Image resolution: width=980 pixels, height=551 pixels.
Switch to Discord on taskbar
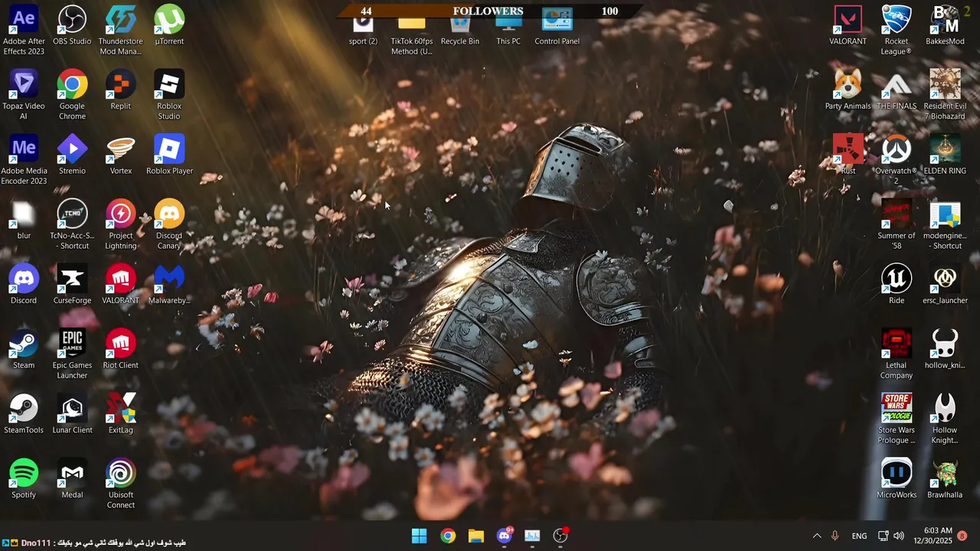coord(505,536)
